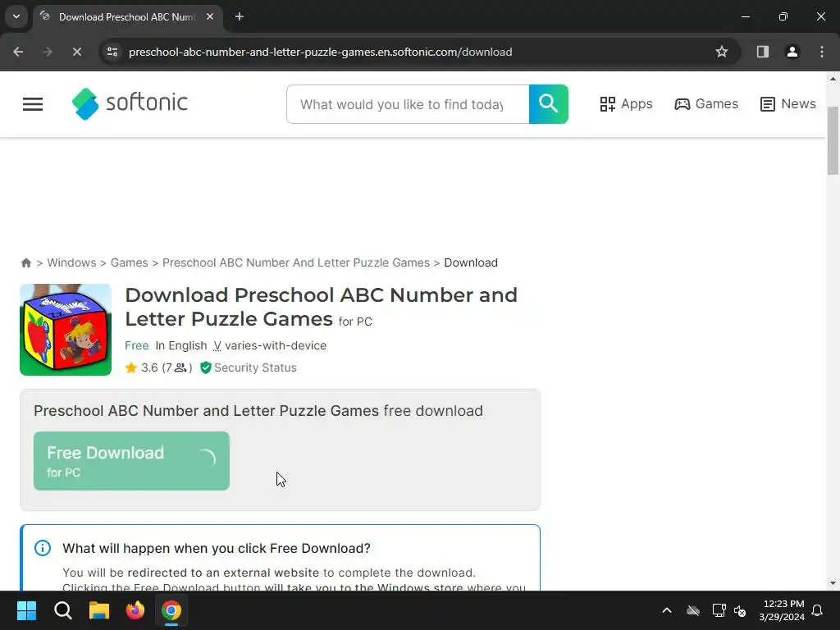This screenshot has width=840, height=630.
Task: Open File Explorer from the taskbar
Action: (99, 610)
